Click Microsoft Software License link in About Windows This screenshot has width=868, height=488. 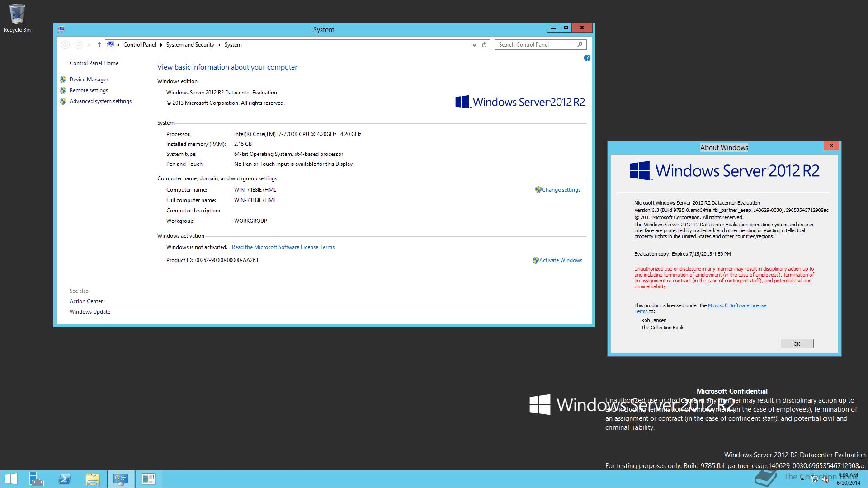tap(737, 305)
